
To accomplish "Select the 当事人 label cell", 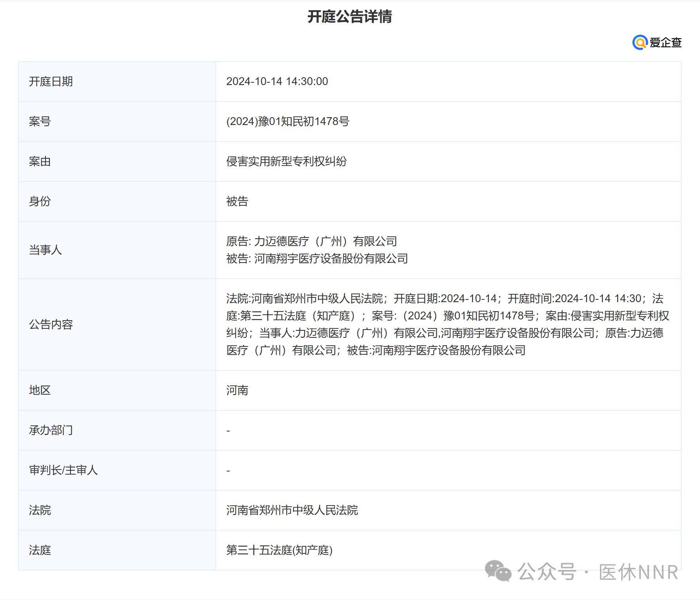I will [117, 250].
